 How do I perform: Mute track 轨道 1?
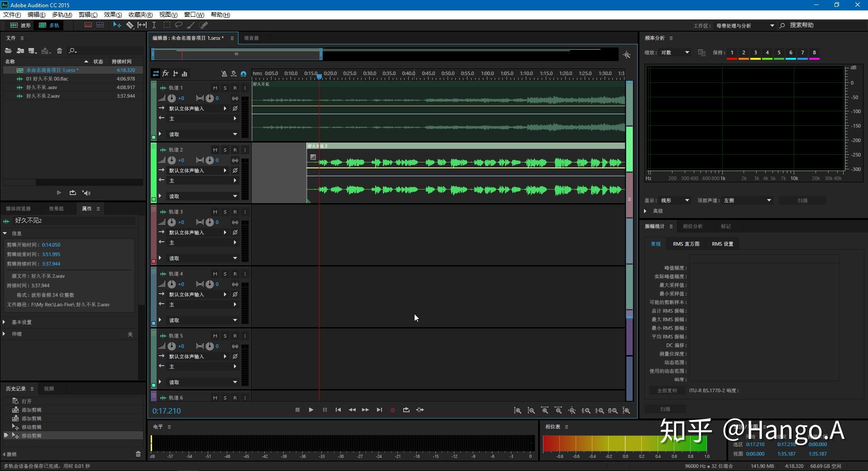click(215, 88)
